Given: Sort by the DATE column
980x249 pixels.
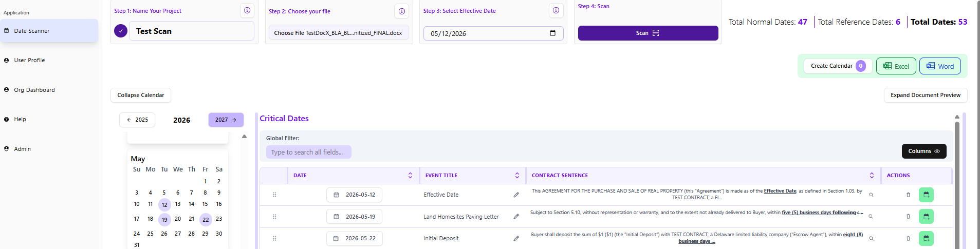Looking at the screenshot, I should point(410,176).
